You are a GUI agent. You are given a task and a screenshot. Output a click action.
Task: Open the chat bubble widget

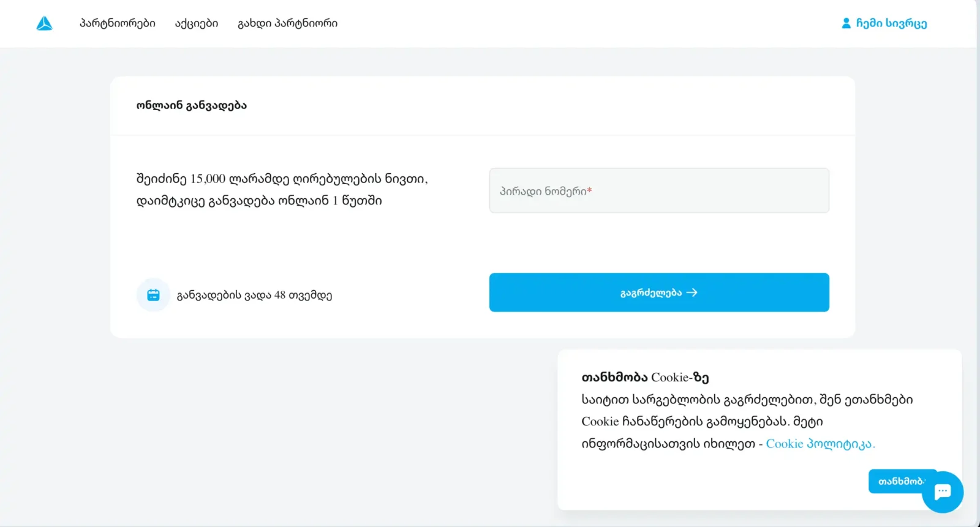[x=943, y=492]
